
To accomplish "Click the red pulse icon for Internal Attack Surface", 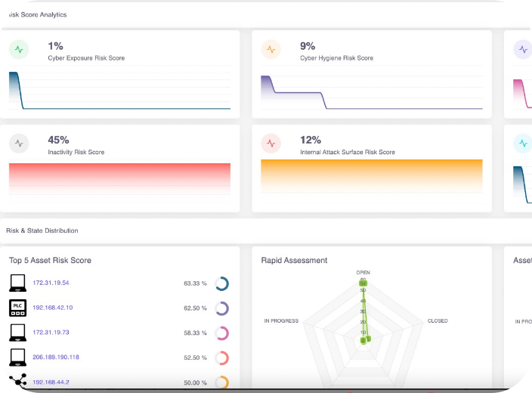I will [271, 144].
